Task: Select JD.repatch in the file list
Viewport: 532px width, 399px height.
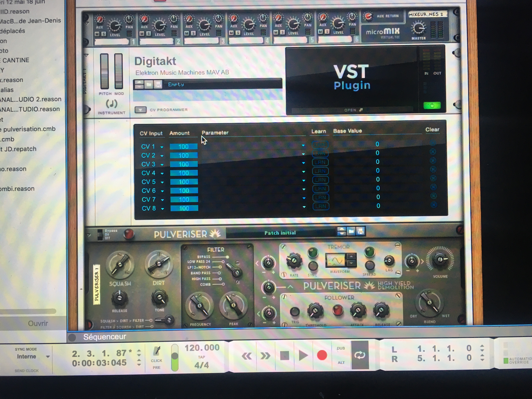Action: point(18,149)
